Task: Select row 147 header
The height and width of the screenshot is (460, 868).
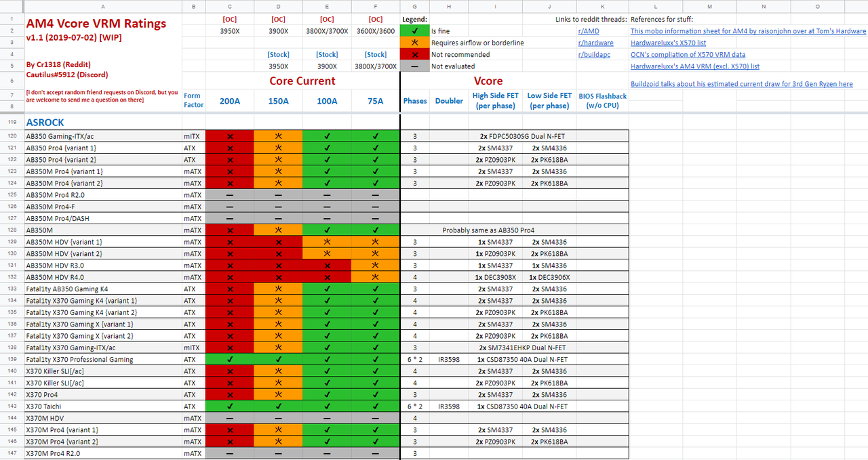Action: (x=12, y=453)
